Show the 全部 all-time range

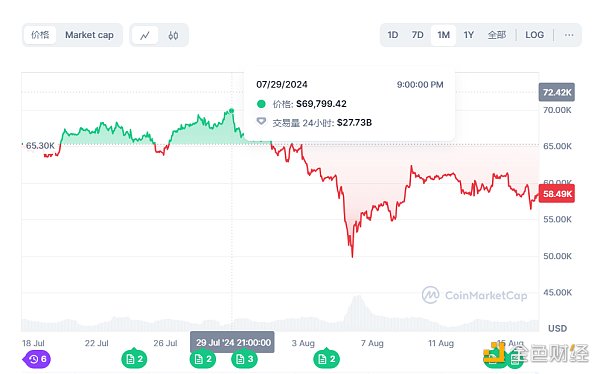click(497, 35)
